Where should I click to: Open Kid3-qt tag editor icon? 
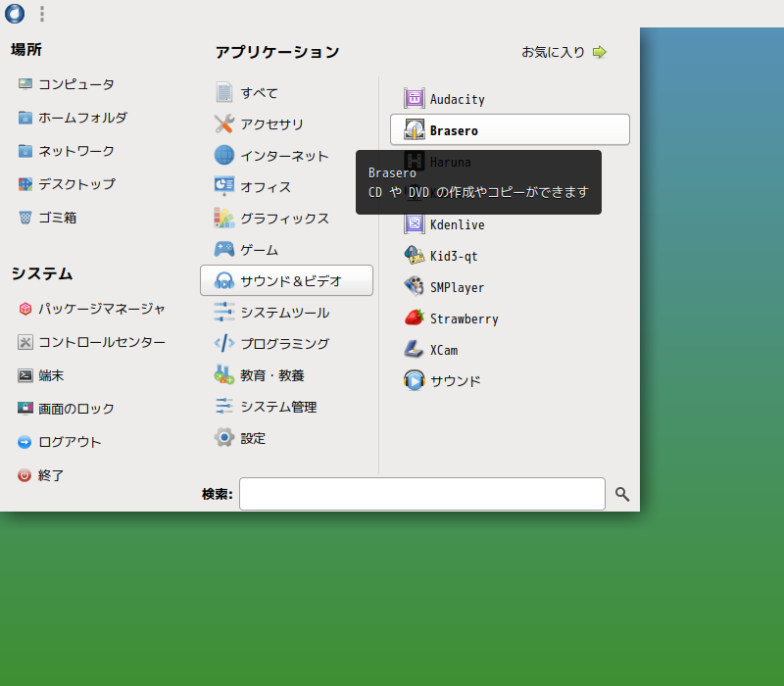point(414,256)
